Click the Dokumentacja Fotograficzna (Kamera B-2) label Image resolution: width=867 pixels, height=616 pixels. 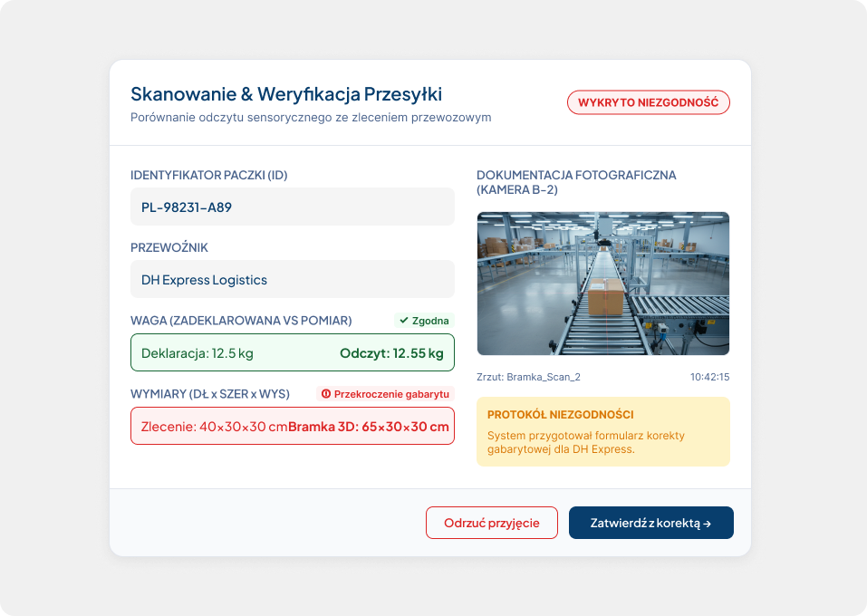tap(576, 182)
